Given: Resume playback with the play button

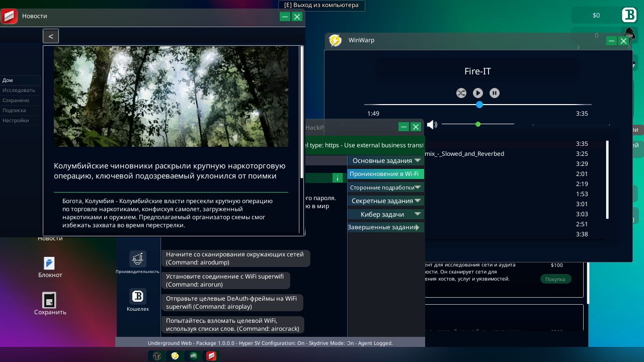Looking at the screenshot, I should tap(477, 93).
